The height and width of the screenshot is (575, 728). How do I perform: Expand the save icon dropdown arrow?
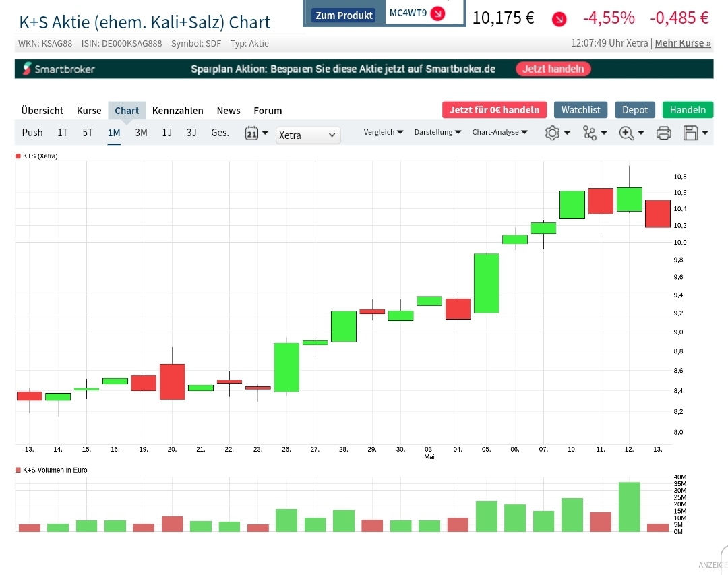[x=705, y=133]
